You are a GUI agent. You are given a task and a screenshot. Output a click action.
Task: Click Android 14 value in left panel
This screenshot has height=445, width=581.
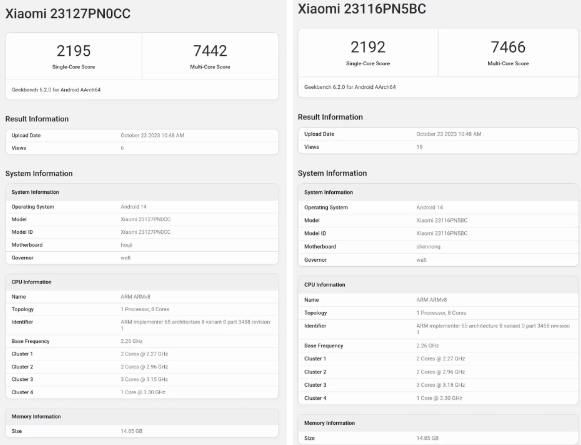pos(133,207)
